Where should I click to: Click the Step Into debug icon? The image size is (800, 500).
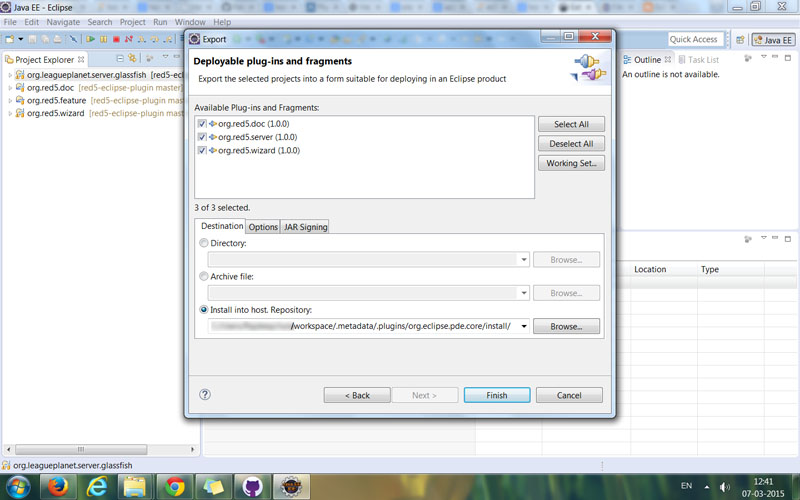click(x=141, y=39)
